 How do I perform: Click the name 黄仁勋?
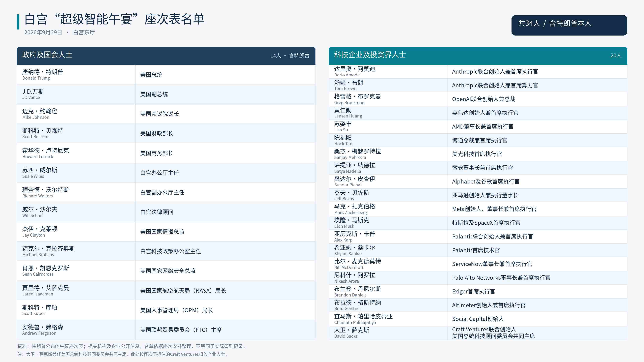tap(343, 110)
